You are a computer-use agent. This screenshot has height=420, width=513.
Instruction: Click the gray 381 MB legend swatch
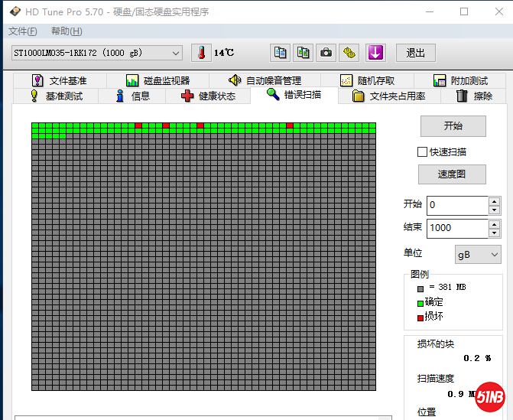click(x=420, y=288)
